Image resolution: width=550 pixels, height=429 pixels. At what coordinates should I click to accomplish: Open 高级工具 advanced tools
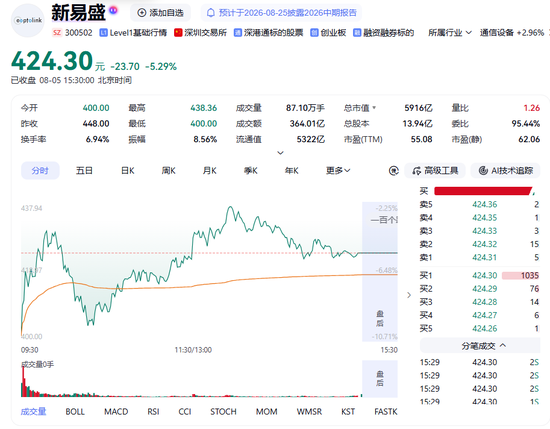[435, 171]
